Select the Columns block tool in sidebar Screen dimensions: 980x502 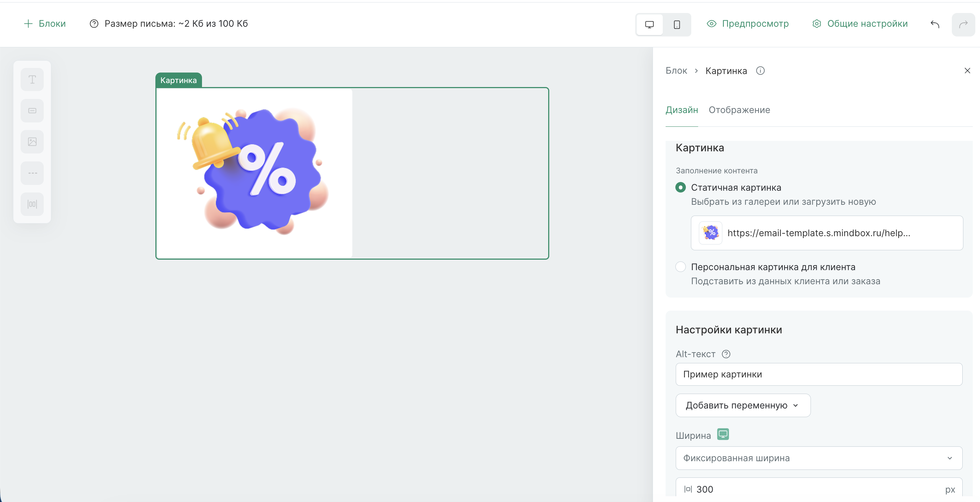coord(32,204)
